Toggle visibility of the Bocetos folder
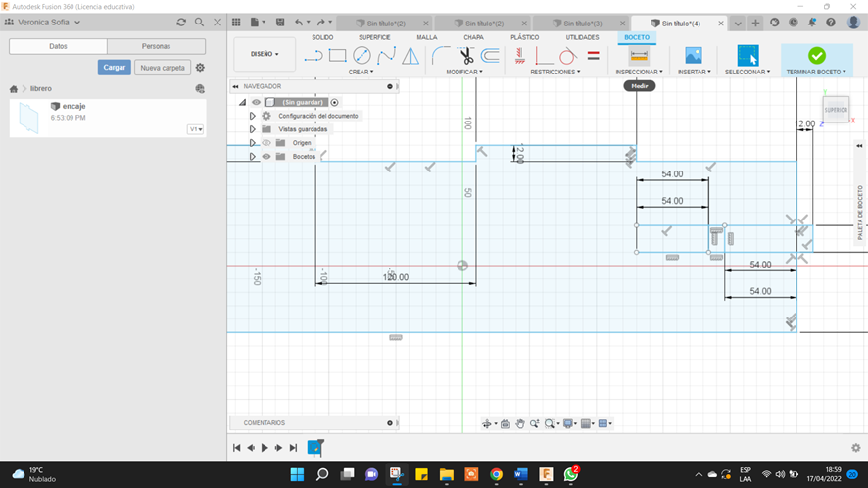The image size is (868, 488). (266, 156)
